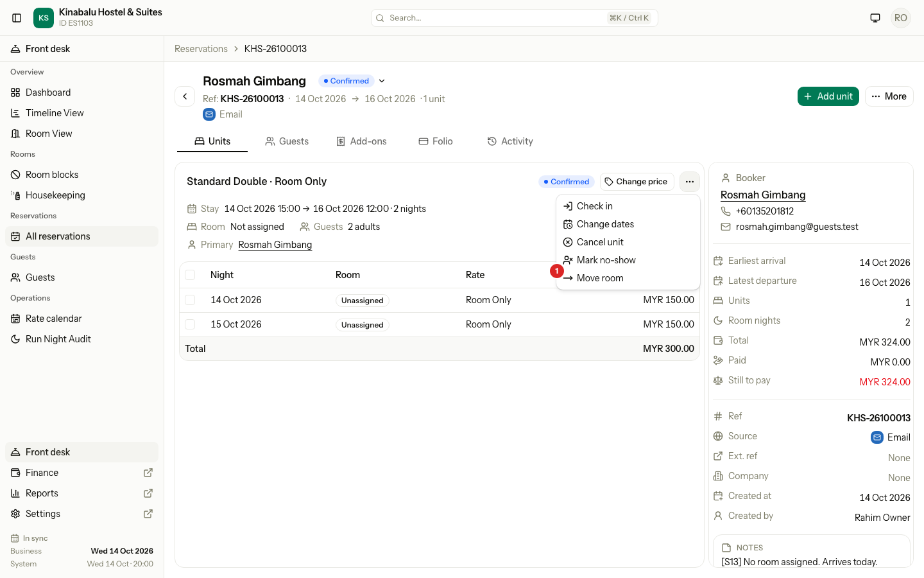Go back with the left chevron button
The height and width of the screenshot is (578, 924).
tap(185, 96)
